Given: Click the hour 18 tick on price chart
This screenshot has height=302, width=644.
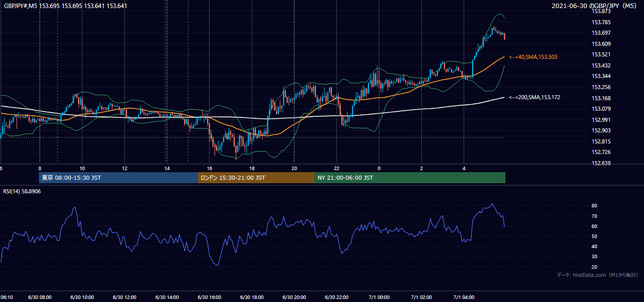Looking at the screenshot, I should point(252,169).
